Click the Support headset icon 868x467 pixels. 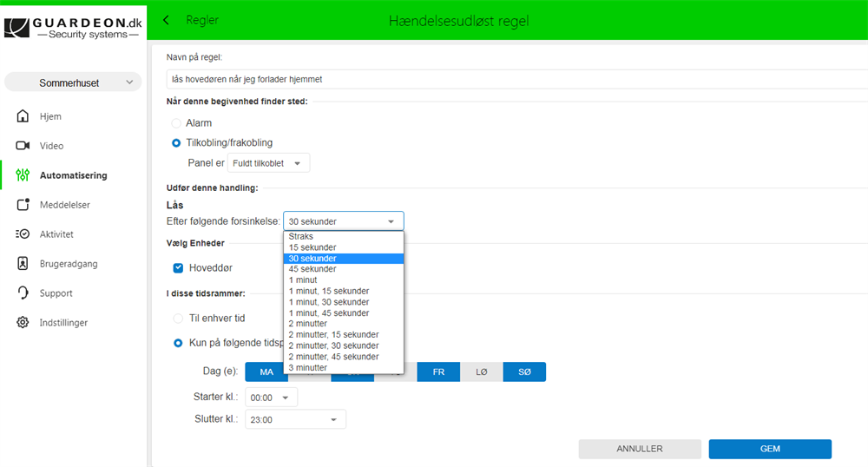(23, 293)
